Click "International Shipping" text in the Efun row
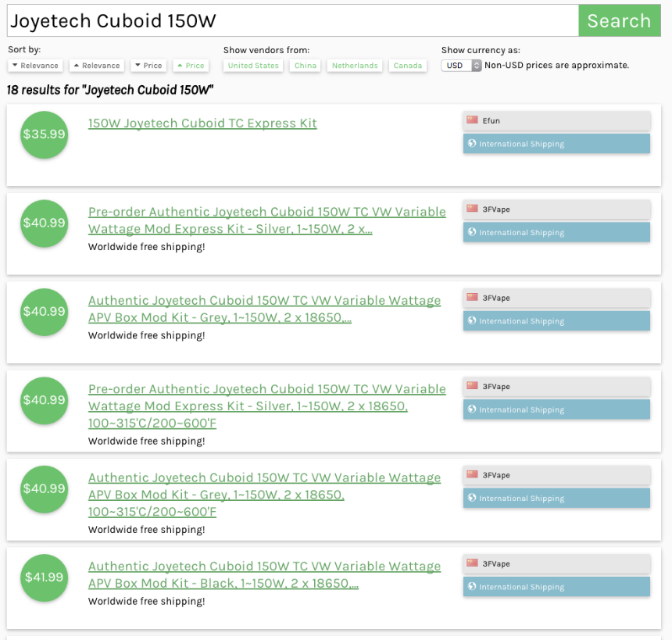The image size is (672, 640). (521, 144)
